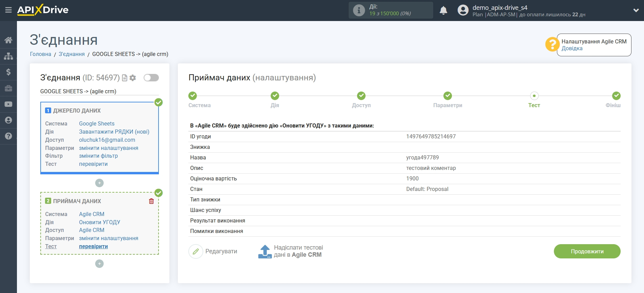Add a step between source and receiver
Viewport: 644px width, 293px height.
click(99, 183)
